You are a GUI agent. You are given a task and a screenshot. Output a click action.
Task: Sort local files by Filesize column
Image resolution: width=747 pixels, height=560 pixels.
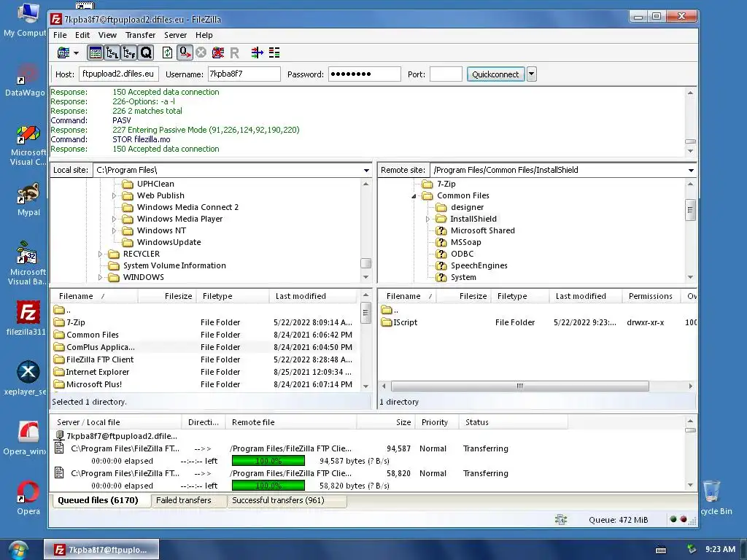coord(166,296)
